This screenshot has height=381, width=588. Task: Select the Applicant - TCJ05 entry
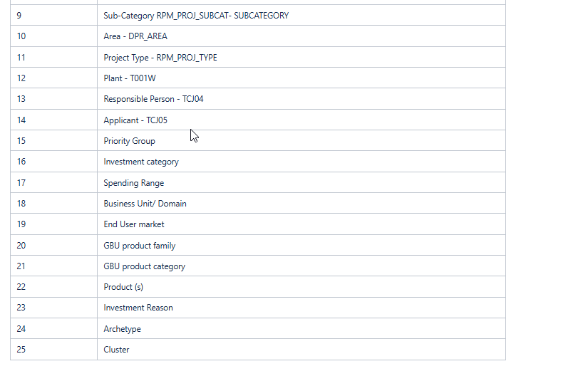[135, 120]
